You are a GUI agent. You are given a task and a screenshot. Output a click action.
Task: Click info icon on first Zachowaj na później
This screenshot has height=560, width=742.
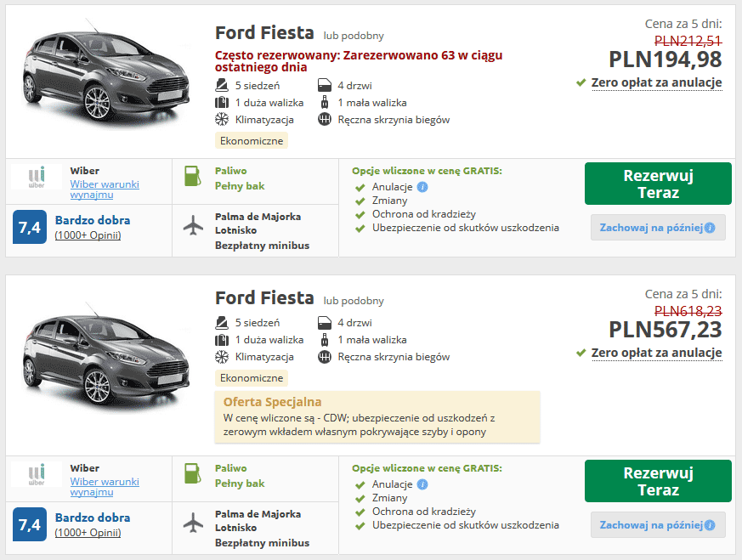coord(710,228)
